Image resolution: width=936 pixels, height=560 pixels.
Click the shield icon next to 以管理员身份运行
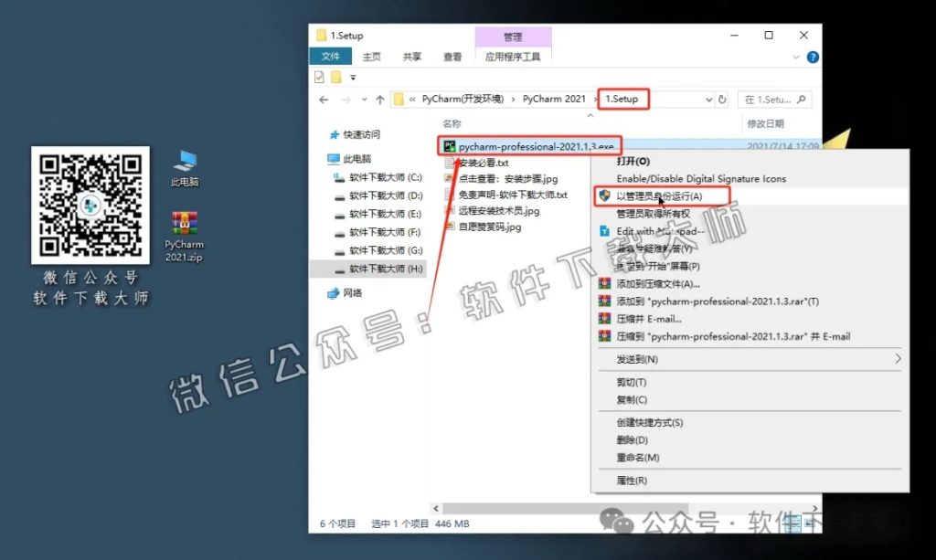(605, 195)
